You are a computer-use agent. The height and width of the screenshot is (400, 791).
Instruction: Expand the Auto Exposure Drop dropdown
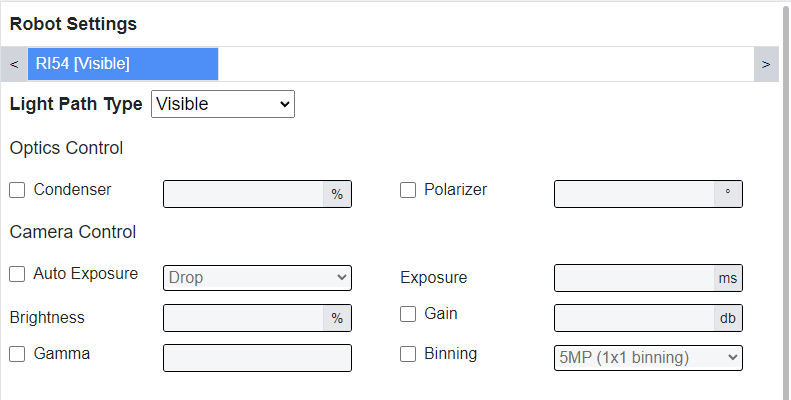click(x=257, y=278)
